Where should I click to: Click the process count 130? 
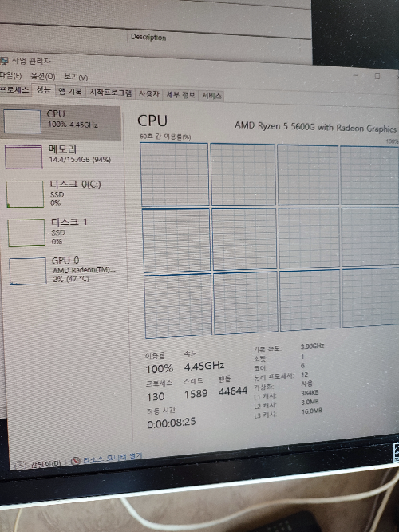tap(156, 397)
